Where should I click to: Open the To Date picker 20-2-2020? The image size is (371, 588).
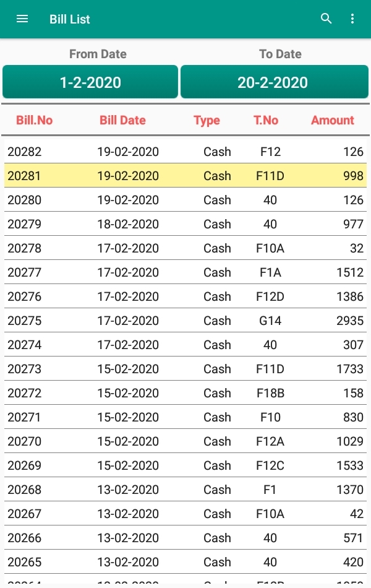273,82
